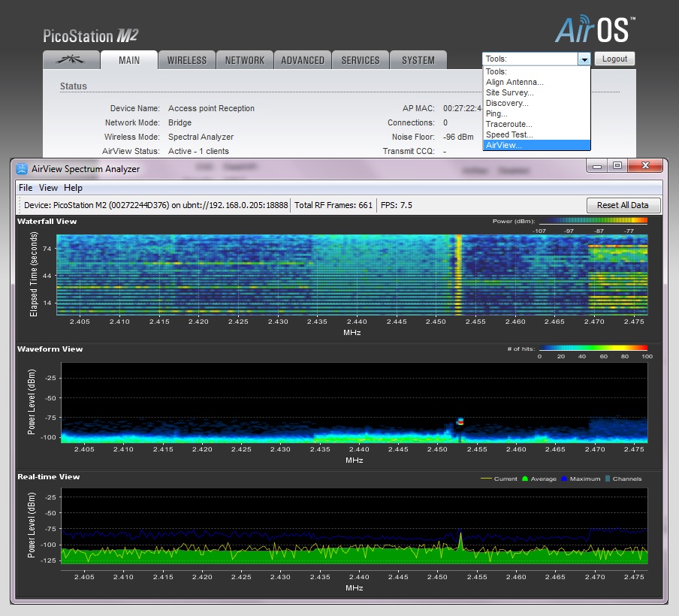Click the Tools combo box field
Image resolution: width=679 pixels, height=616 pixels.
click(x=530, y=59)
